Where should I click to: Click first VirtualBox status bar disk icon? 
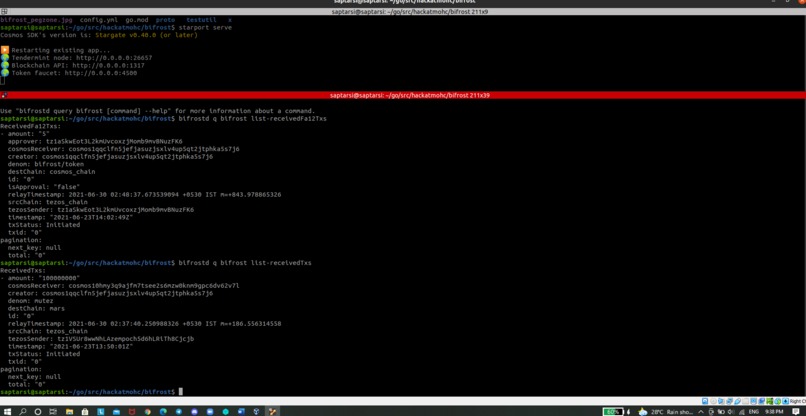tap(705, 401)
